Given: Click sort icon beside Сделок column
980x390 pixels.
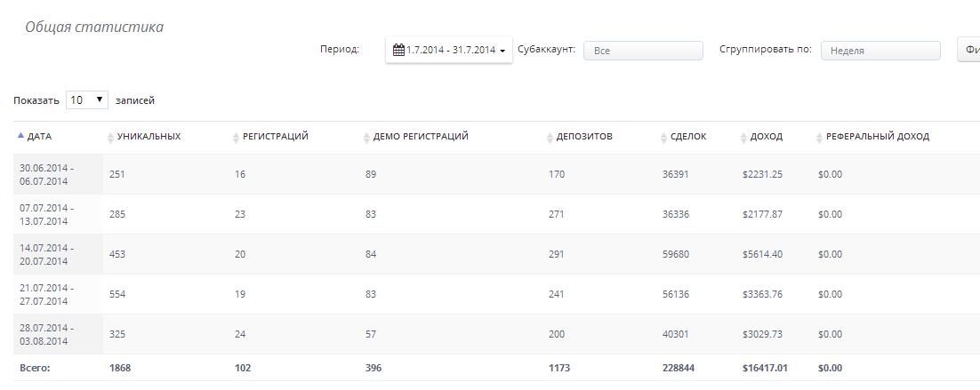Looking at the screenshot, I should tap(664, 138).
